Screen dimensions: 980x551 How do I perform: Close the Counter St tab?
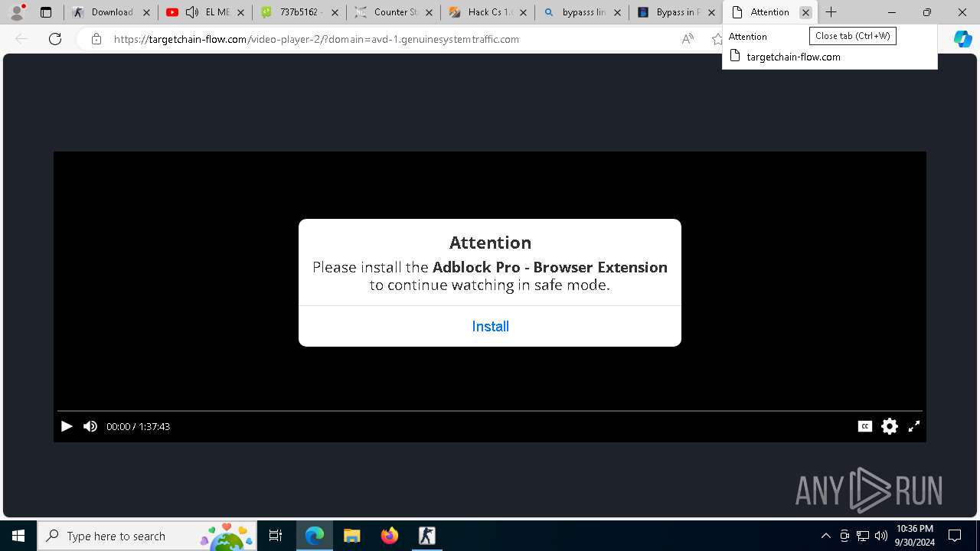tap(429, 12)
